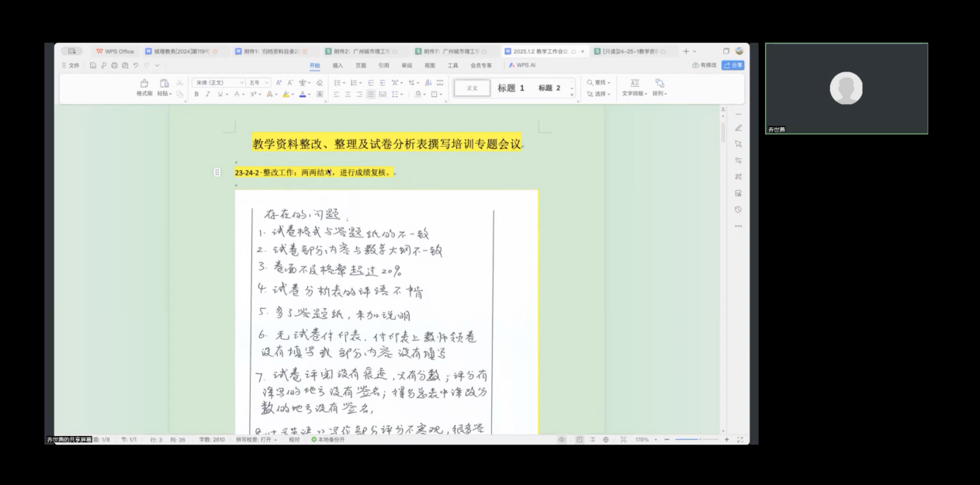Select the 标题 1 heading style
Screen dimensions: 980x485
tap(511, 88)
